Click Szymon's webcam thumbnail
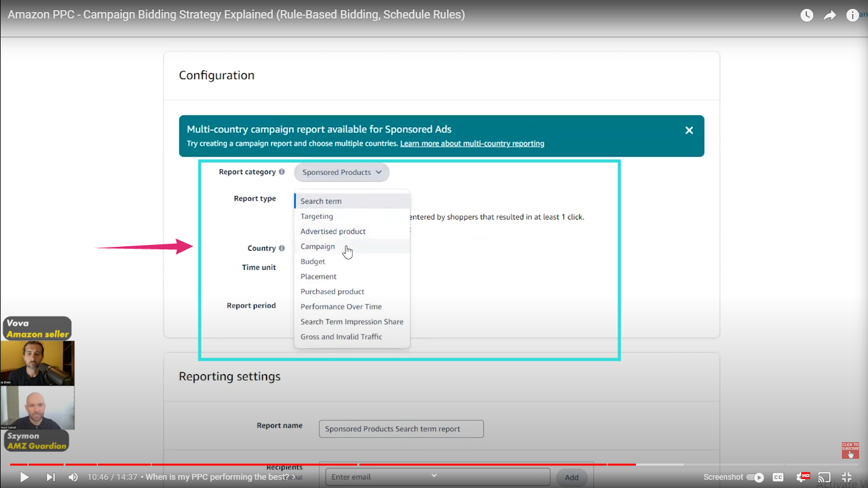This screenshot has height=488, width=868. (x=38, y=408)
